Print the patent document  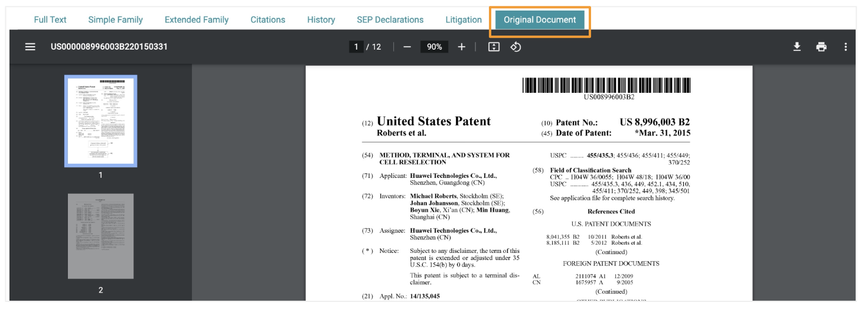coord(821,47)
